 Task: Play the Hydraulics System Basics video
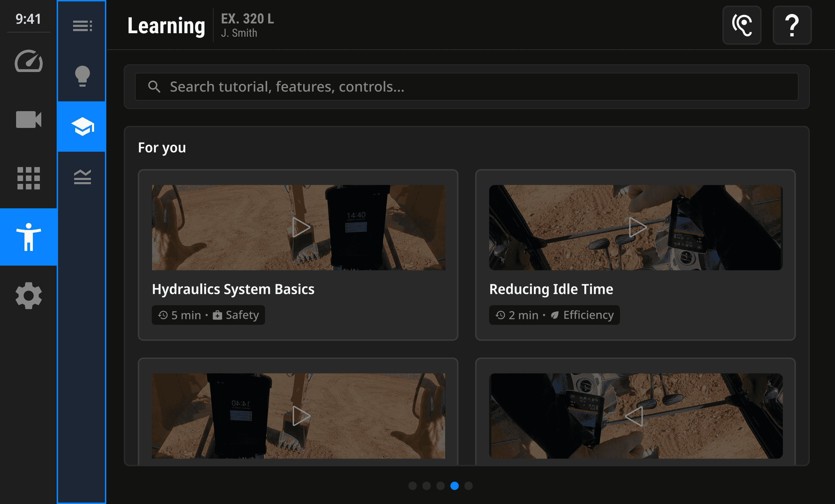300,227
